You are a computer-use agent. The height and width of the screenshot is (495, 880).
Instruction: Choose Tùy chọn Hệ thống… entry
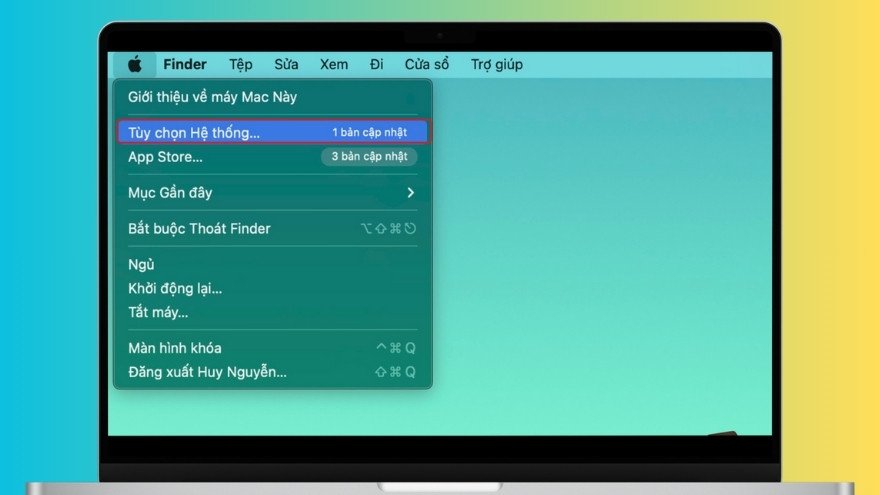273,132
